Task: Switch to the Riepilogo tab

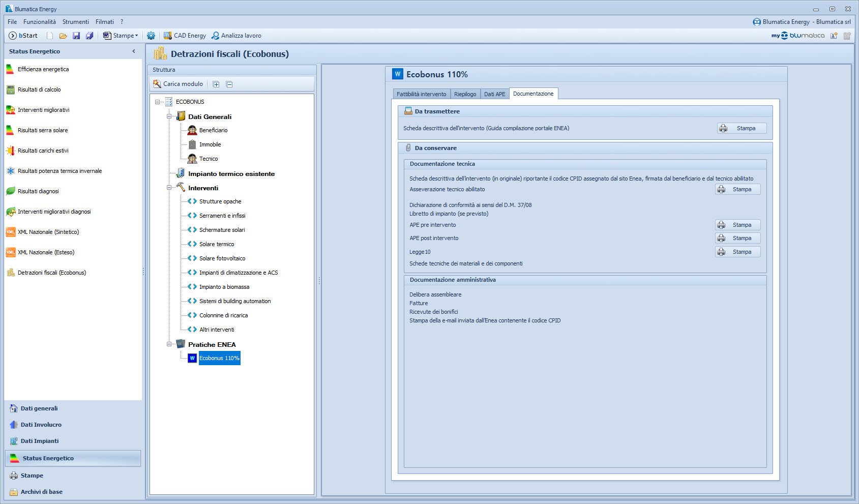Action: pyautogui.click(x=465, y=94)
